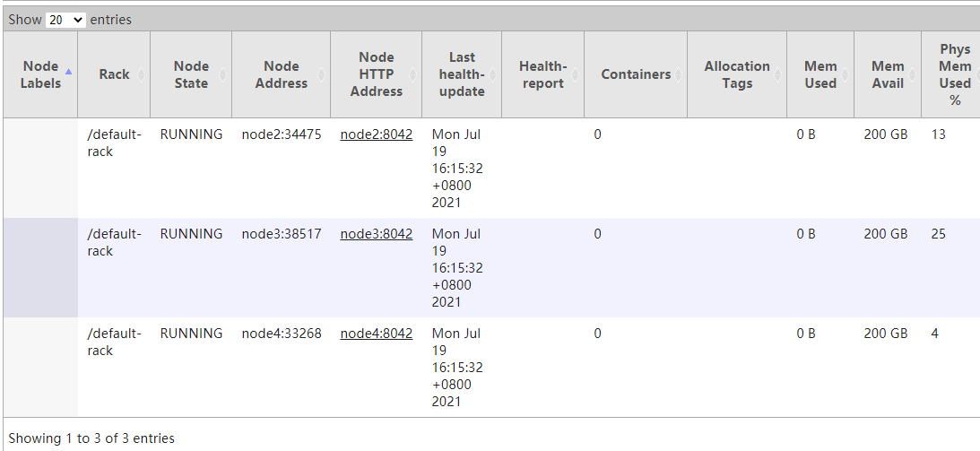Click the node3:38517 address cell
The image size is (980, 451).
(282, 234)
